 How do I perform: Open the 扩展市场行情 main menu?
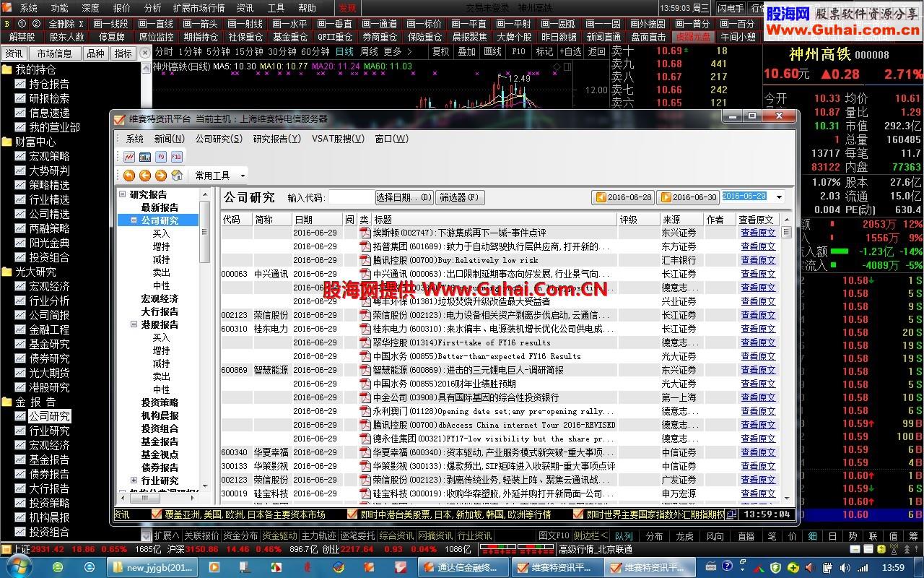[x=199, y=8]
